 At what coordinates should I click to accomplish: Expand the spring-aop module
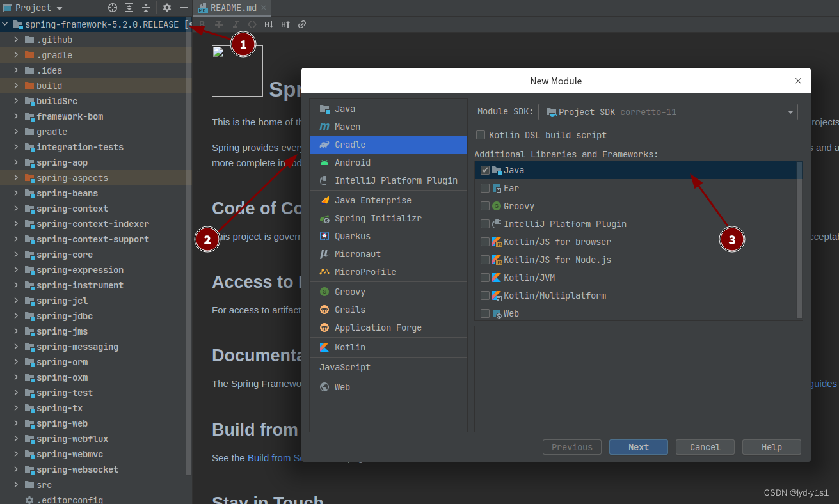(16, 162)
